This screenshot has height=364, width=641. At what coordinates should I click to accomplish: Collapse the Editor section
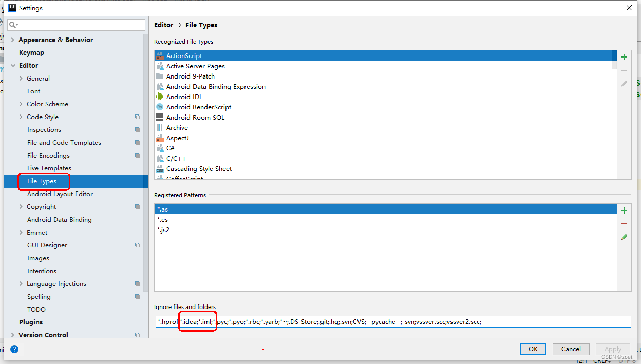click(13, 65)
